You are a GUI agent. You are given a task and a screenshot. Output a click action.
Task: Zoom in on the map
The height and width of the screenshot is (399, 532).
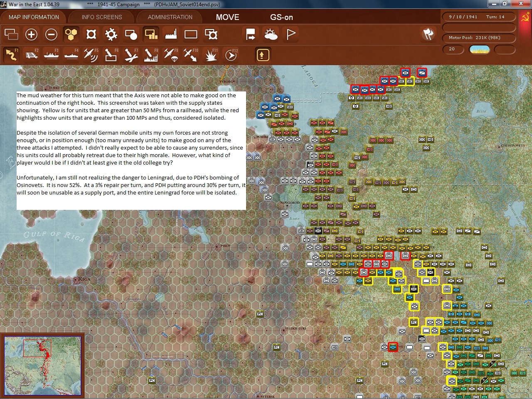click(x=31, y=34)
